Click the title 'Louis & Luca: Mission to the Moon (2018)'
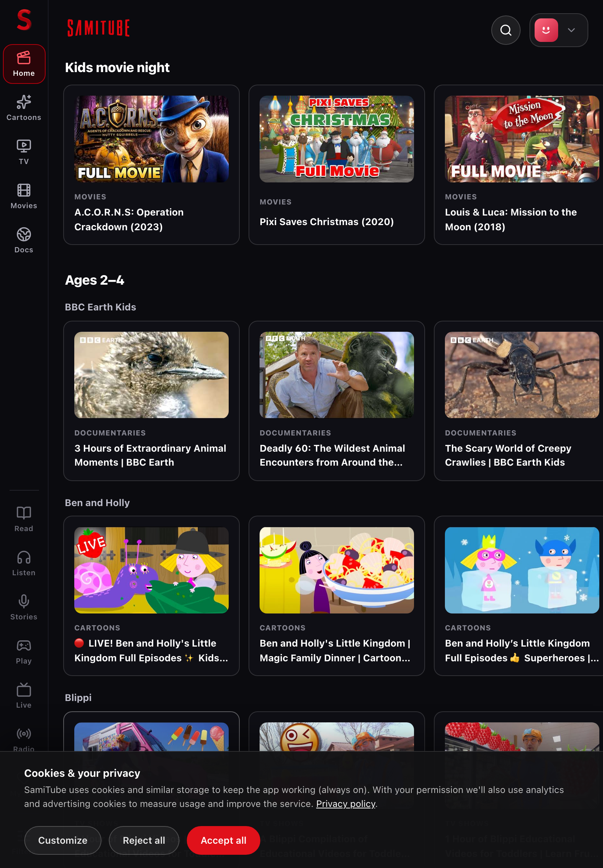 [x=511, y=219]
